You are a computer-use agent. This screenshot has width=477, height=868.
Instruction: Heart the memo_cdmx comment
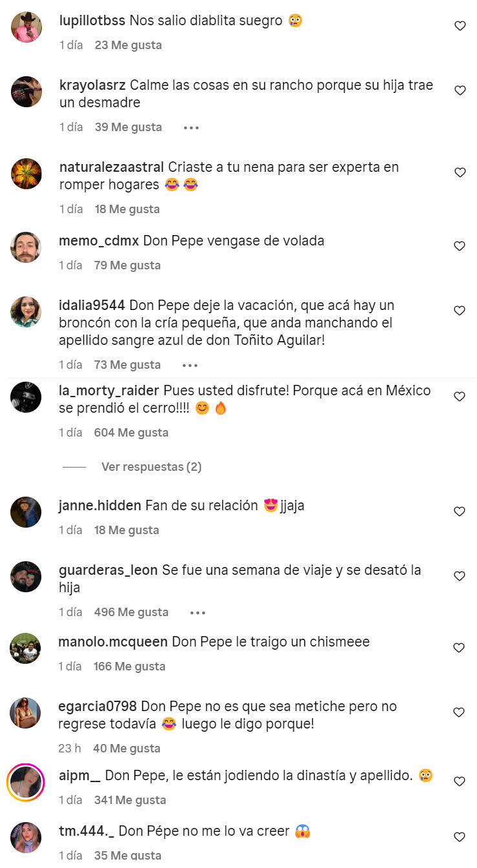tap(460, 246)
